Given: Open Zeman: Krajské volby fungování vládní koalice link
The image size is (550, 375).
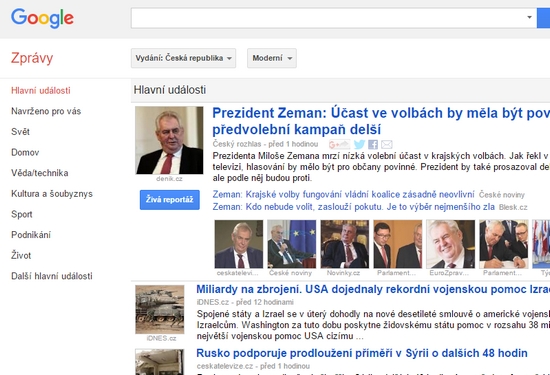Looking at the screenshot, I should coord(343,194).
